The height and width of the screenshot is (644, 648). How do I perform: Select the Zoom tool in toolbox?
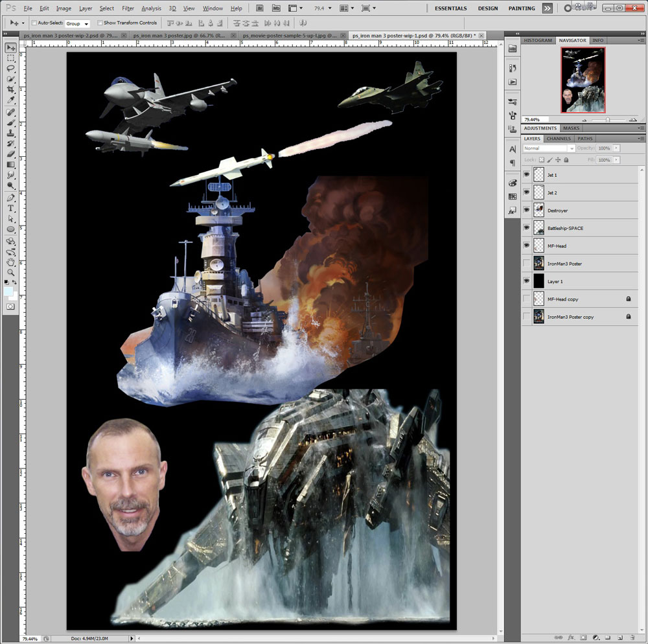point(11,273)
